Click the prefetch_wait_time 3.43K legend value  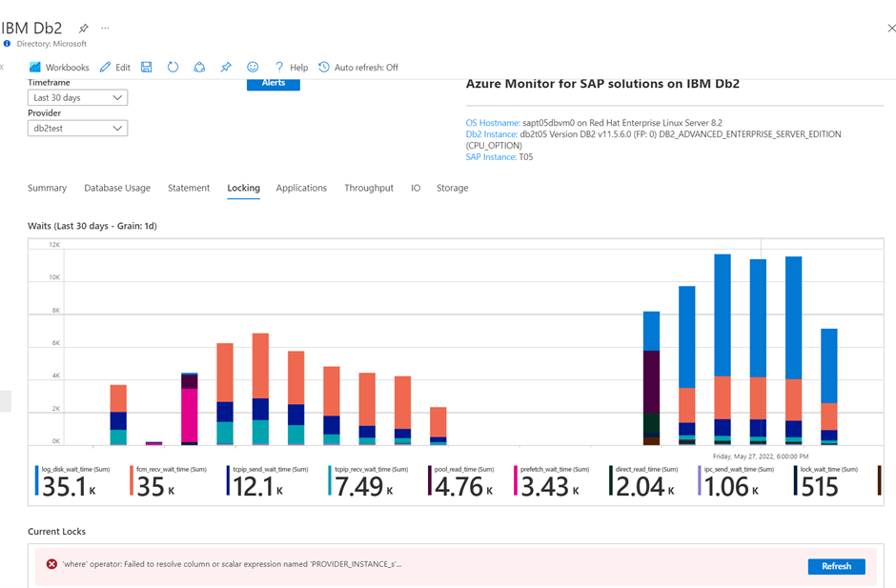pos(550,487)
